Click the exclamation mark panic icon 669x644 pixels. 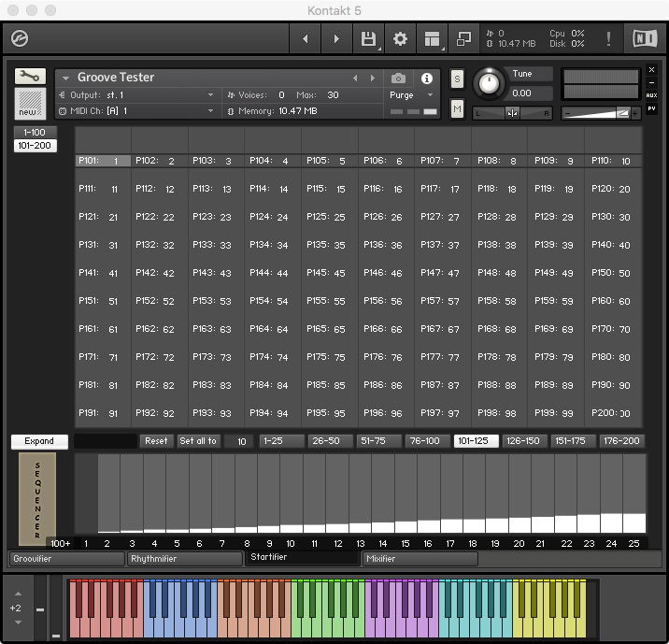609,39
